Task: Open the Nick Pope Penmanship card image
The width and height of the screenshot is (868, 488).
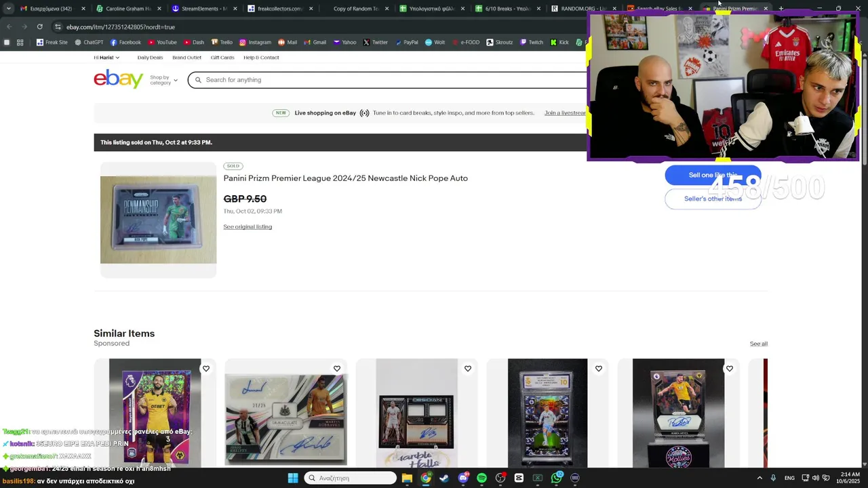Action: pyautogui.click(x=159, y=220)
